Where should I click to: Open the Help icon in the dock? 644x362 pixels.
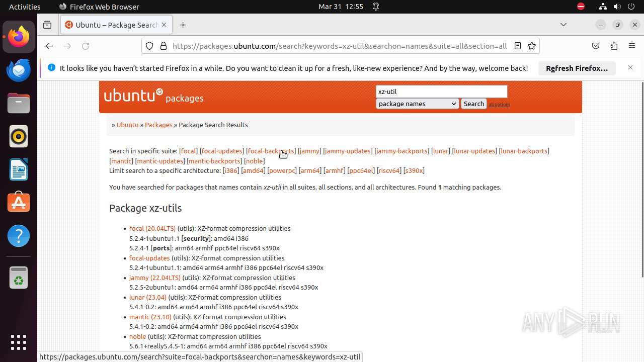click(19, 236)
